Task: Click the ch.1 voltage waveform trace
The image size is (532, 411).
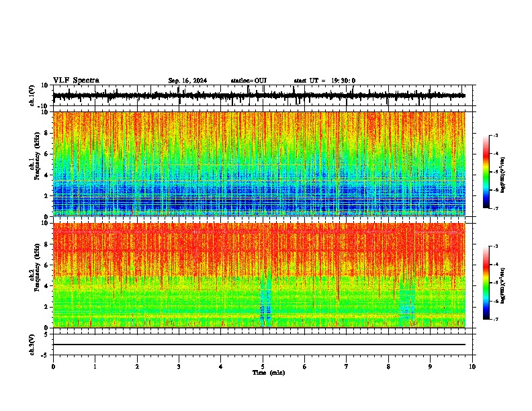Action: [259, 95]
